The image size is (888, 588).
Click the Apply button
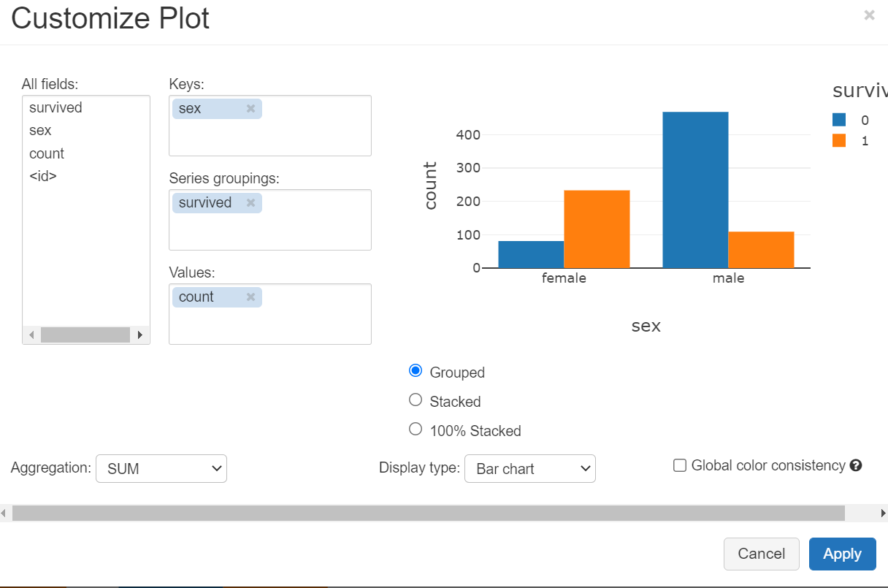842,554
